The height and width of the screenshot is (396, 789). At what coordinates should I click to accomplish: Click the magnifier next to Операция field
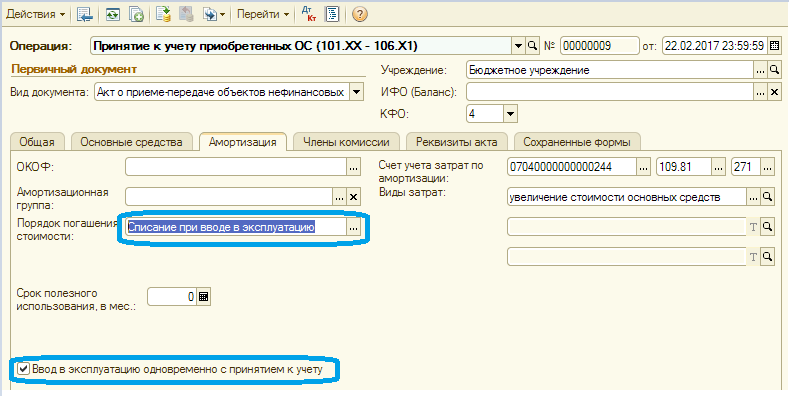[x=532, y=46]
